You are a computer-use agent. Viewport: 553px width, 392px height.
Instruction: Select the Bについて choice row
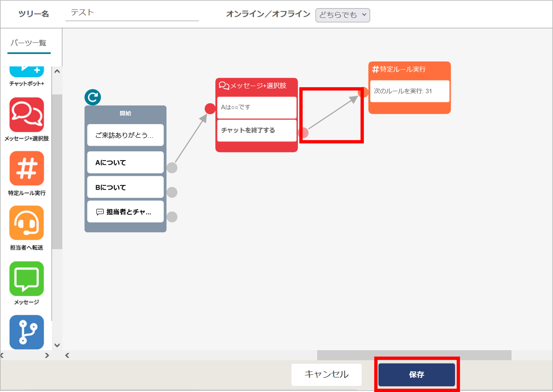[125, 187]
